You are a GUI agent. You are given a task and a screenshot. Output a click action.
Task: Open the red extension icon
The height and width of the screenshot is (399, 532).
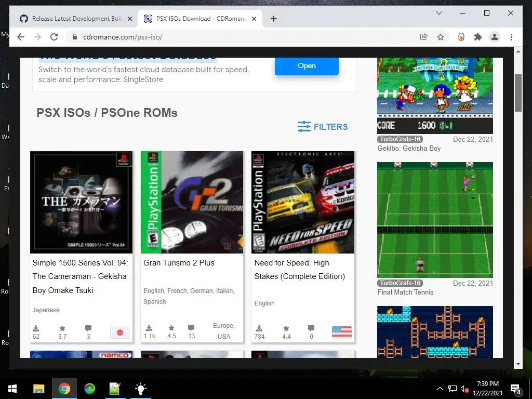coord(461,37)
